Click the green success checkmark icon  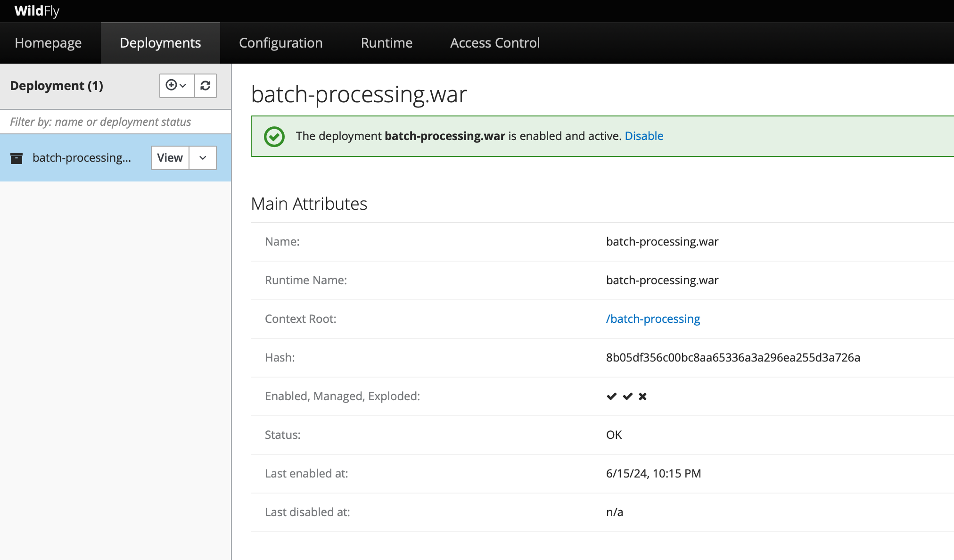pyautogui.click(x=274, y=137)
